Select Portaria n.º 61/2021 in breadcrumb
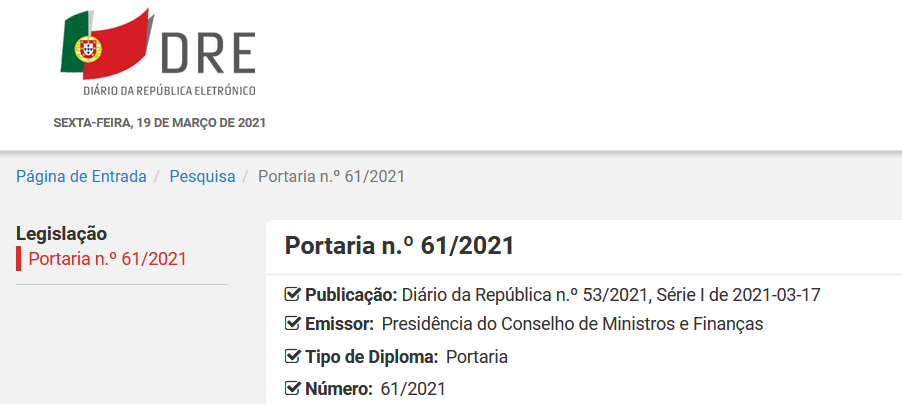Screen dimensions: 902x404 331,176
